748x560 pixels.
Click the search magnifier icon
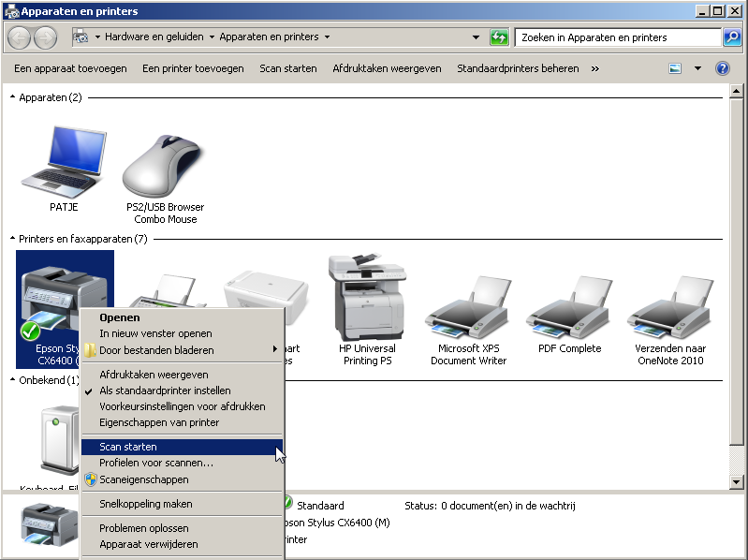point(732,37)
